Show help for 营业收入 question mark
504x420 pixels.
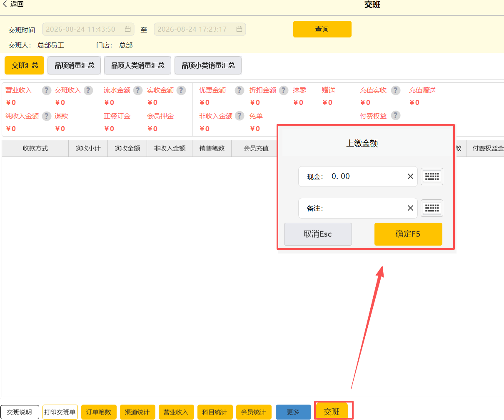46,90
